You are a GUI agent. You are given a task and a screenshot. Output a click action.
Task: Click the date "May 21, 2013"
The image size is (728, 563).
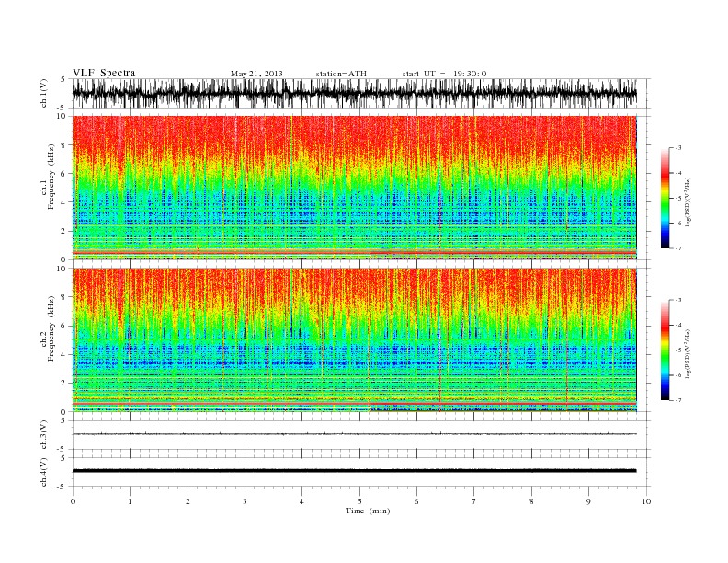(x=256, y=74)
